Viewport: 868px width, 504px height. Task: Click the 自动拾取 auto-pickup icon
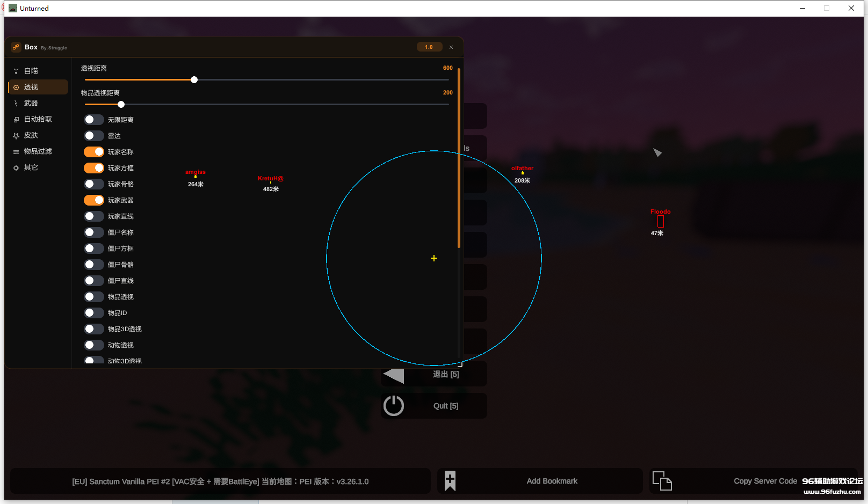point(16,119)
